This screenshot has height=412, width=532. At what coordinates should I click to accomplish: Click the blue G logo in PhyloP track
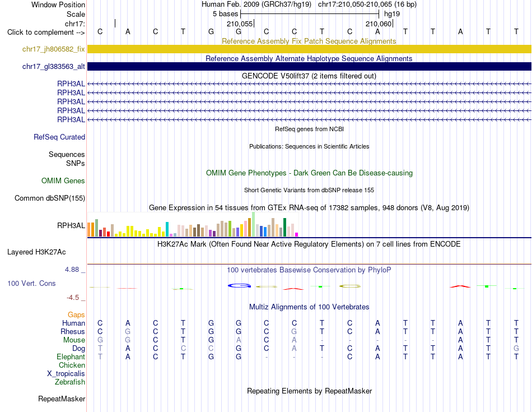[239, 286]
